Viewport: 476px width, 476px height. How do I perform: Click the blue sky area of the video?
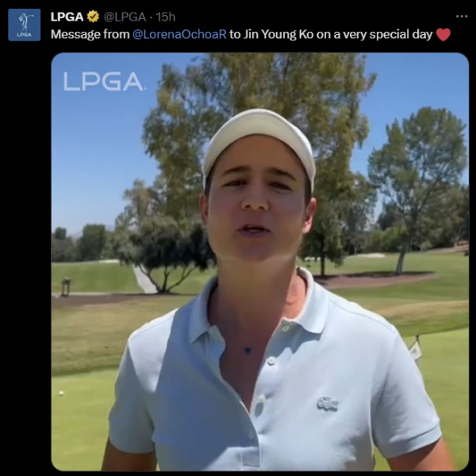point(97,146)
